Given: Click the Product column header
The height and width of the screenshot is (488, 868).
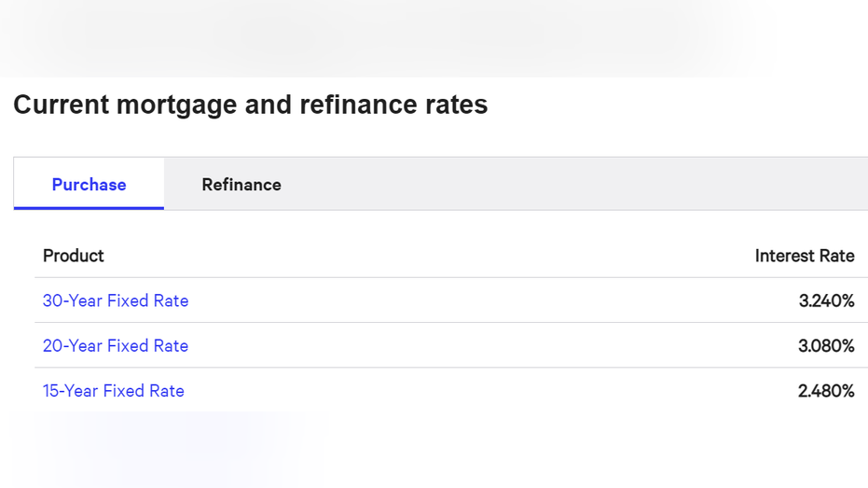Looking at the screenshot, I should tap(73, 256).
